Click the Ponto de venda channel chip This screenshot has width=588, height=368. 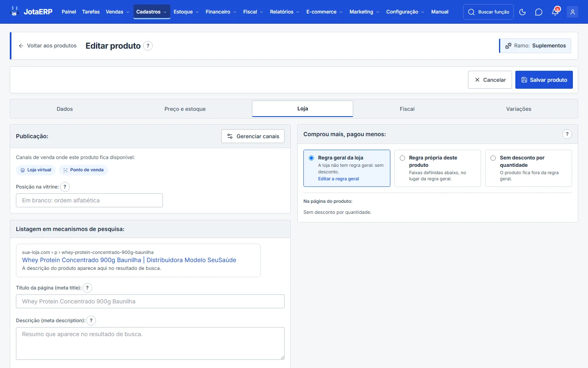pyautogui.click(x=83, y=170)
